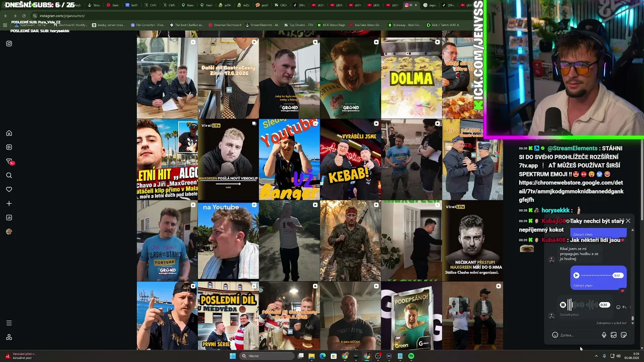This screenshot has height=362, width=644.
Task: Click Zobrazit přepis under 0:12 voice message
Action: (x=583, y=286)
